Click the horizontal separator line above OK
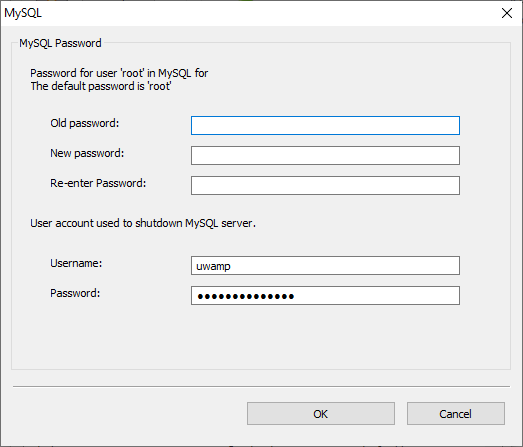The width and height of the screenshot is (523, 447). coord(262,387)
